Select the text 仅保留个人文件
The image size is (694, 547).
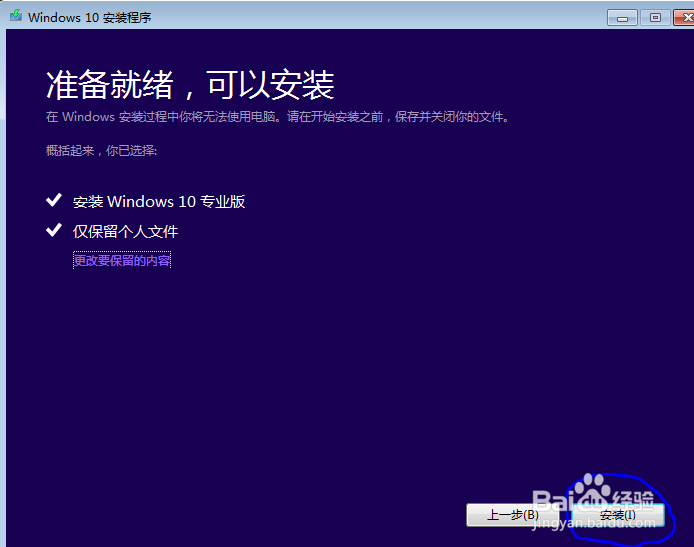point(125,231)
